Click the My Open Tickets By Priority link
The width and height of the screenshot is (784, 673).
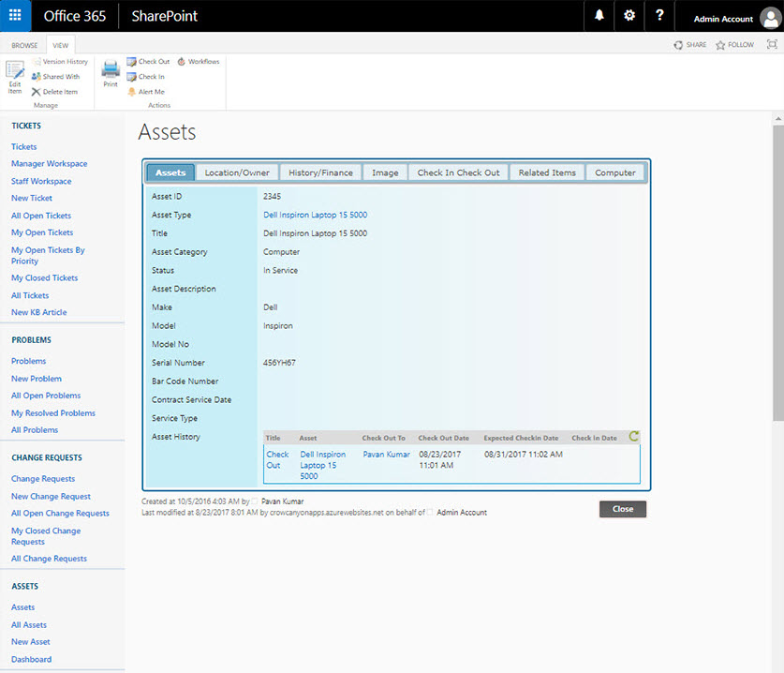(x=47, y=255)
